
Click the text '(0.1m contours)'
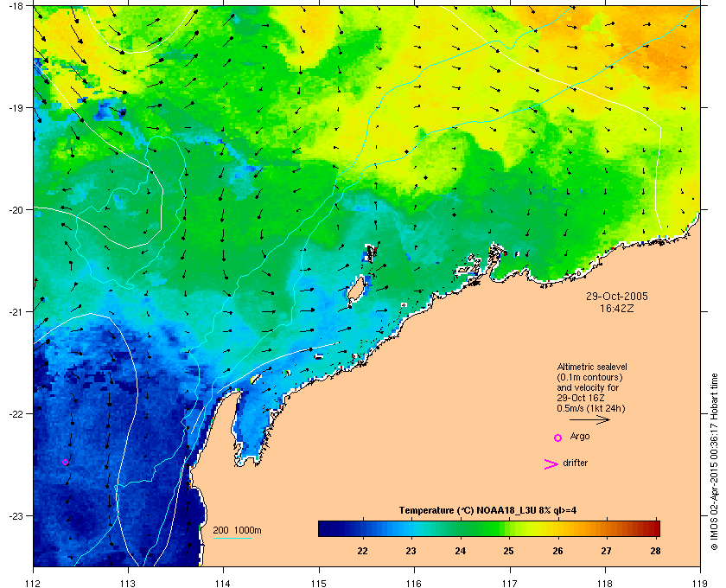pos(589,377)
